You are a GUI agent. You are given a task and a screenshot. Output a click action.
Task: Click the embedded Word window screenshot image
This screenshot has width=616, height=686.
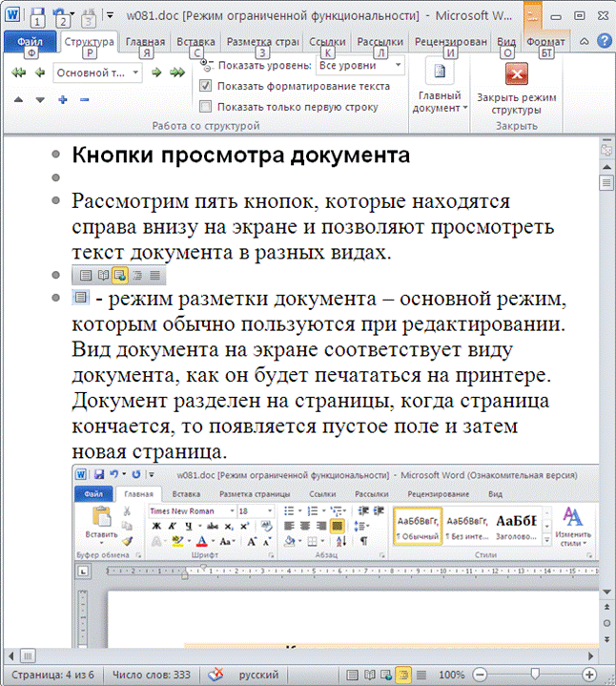(336, 556)
